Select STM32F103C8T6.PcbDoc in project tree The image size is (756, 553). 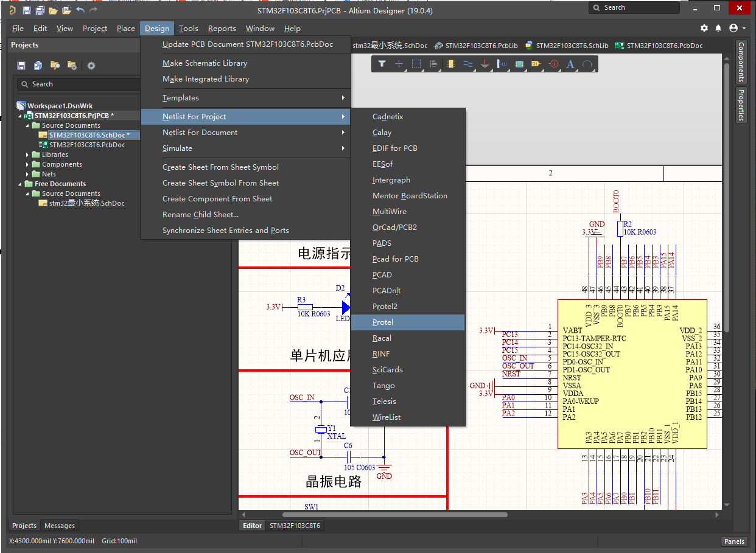pyautogui.click(x=87, y=145)
